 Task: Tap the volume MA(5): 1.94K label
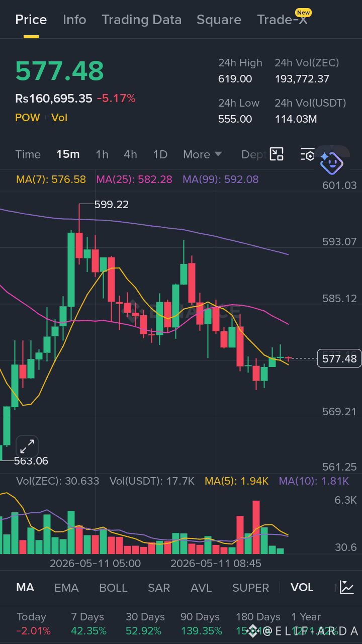[236, 481]
